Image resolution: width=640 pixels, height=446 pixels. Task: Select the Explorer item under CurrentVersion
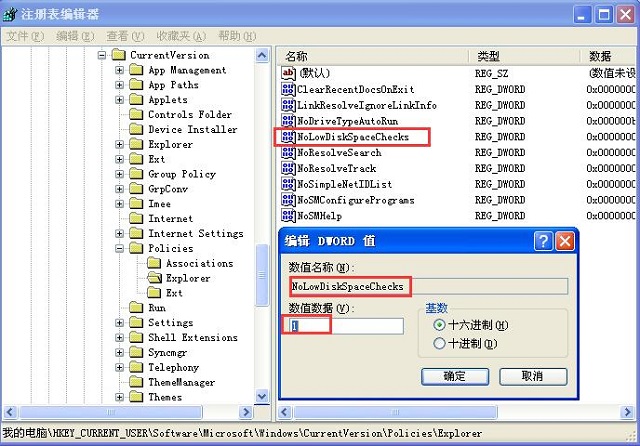(x=171, y=144)
